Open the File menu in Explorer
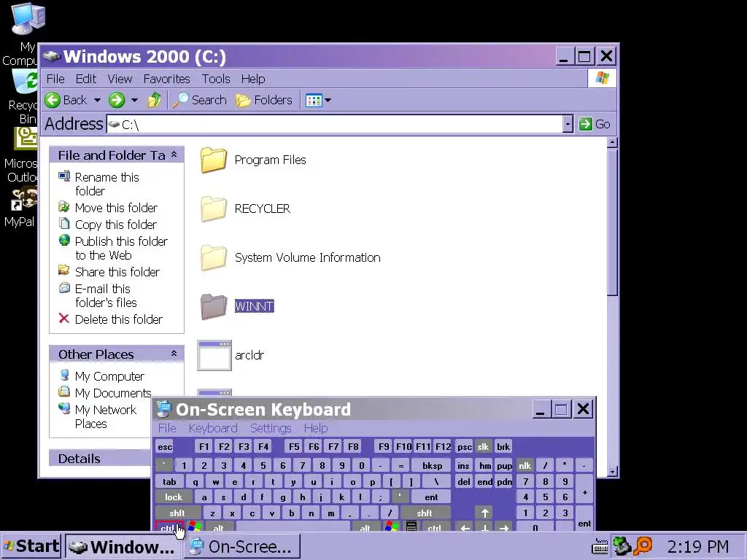Image resolution: width=747 pixels, height=560 pixels. 55,79
